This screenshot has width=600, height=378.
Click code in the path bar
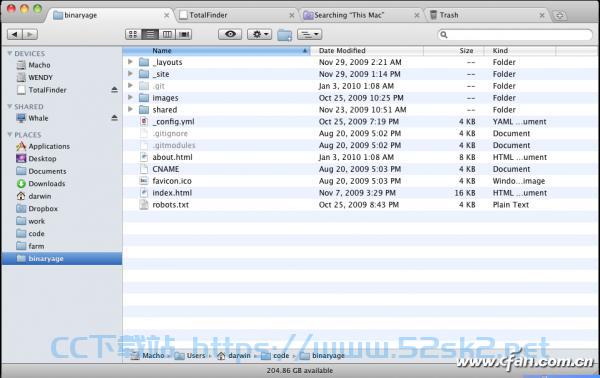[x=276, y=355]
